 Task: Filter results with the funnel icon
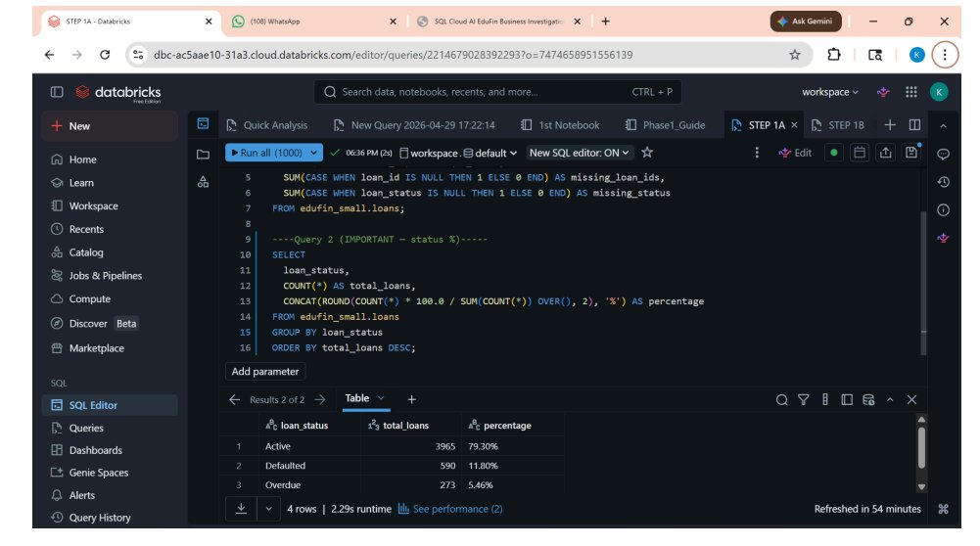[804, 400]
